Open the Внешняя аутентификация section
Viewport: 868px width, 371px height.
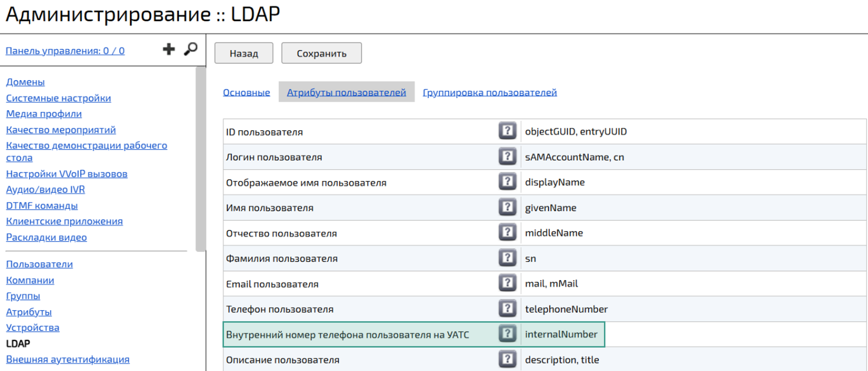(67, 359)
